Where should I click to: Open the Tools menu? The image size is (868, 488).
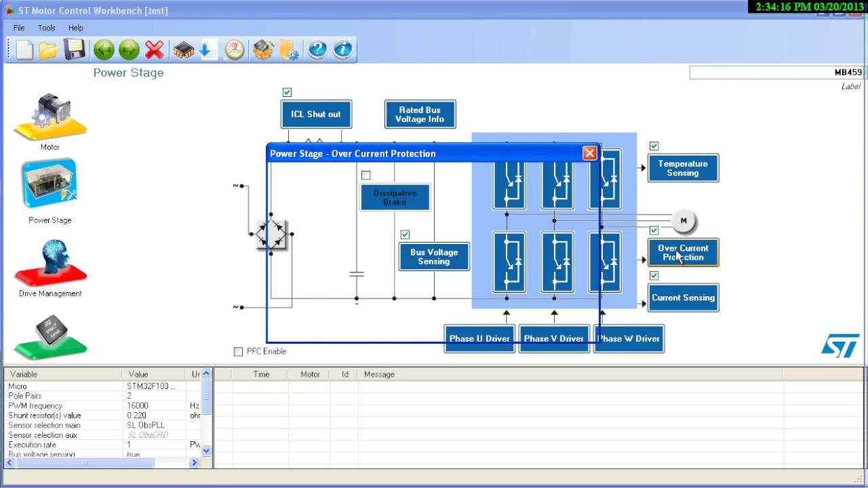(47, 28)
